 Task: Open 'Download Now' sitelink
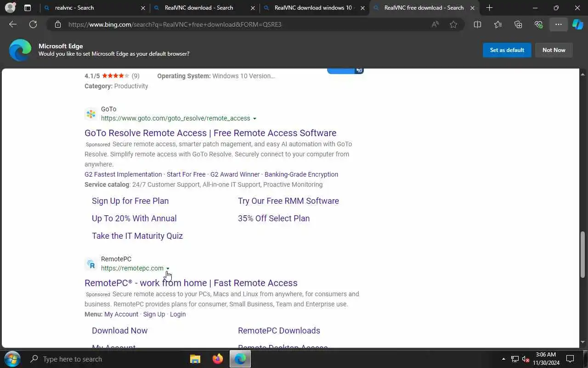[120, 331]
